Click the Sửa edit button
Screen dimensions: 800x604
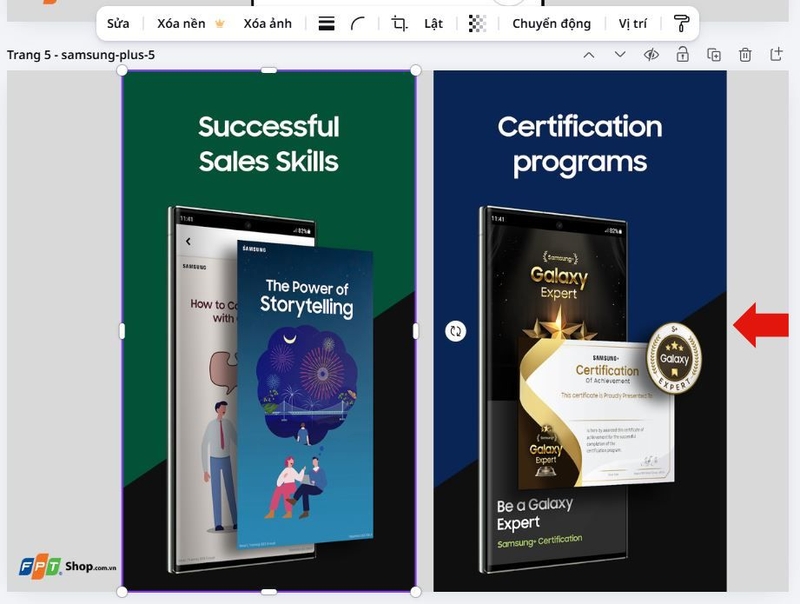click(118, 23)
